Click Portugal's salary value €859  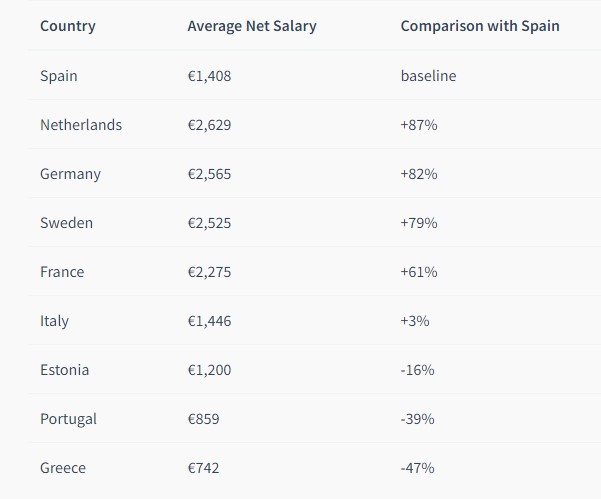pyautogui.click(x=203, y=419)
